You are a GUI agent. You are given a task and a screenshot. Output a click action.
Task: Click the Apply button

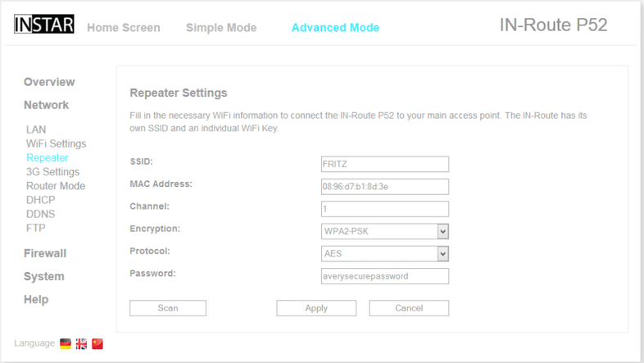coord(316,308)
